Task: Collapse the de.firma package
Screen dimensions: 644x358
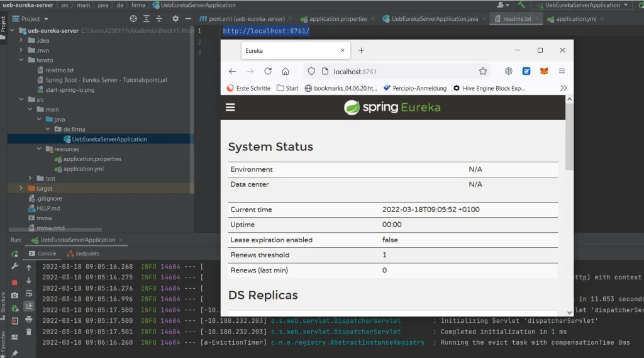Action: [x=48, y=129]
